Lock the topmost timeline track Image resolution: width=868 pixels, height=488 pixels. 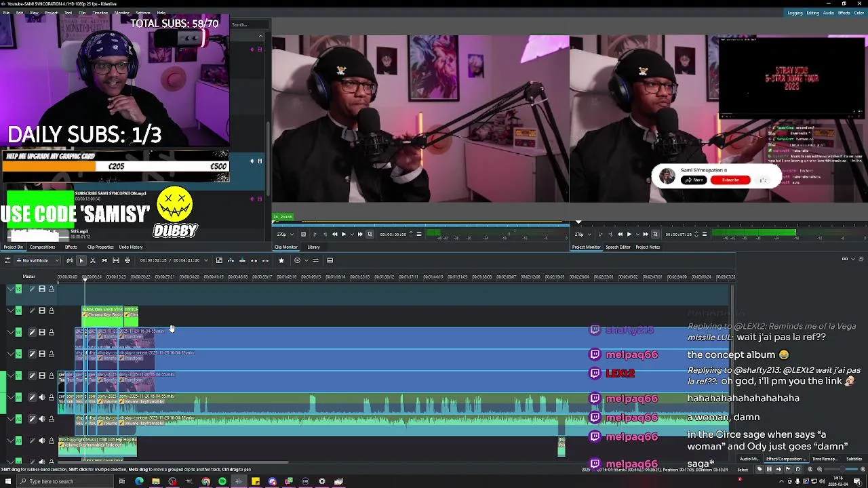[52, 289]
